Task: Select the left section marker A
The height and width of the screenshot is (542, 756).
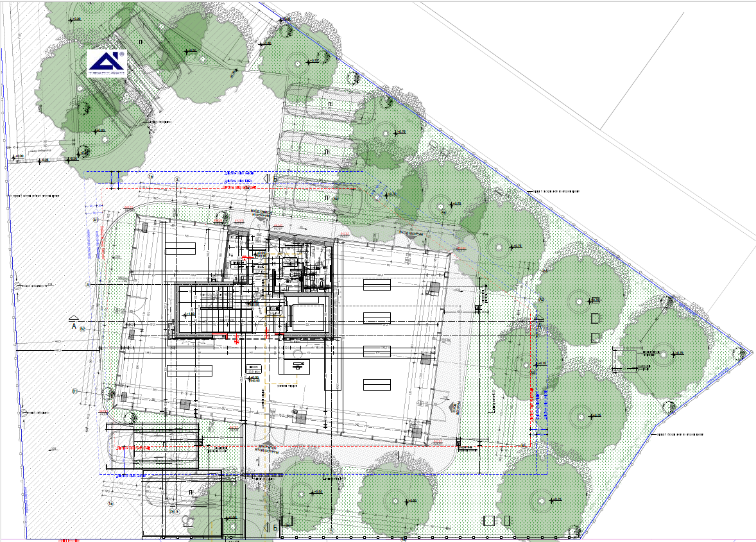Action: coord(74,321)
